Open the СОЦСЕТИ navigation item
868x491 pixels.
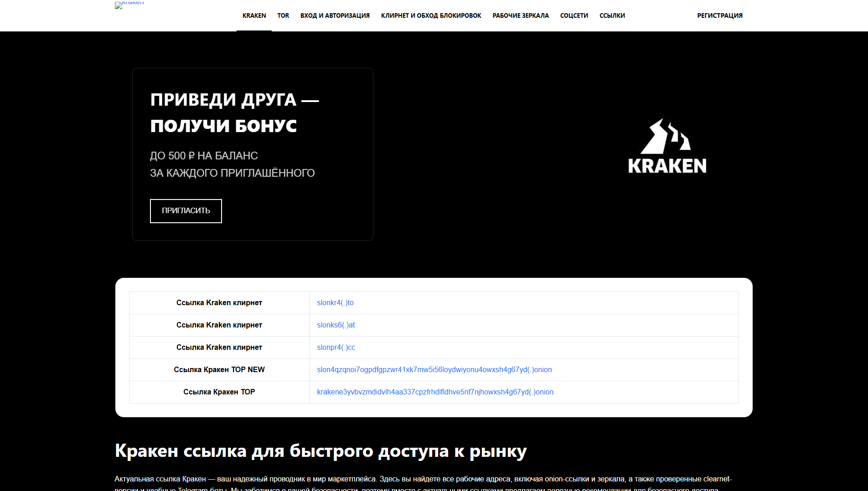[574, 15]
